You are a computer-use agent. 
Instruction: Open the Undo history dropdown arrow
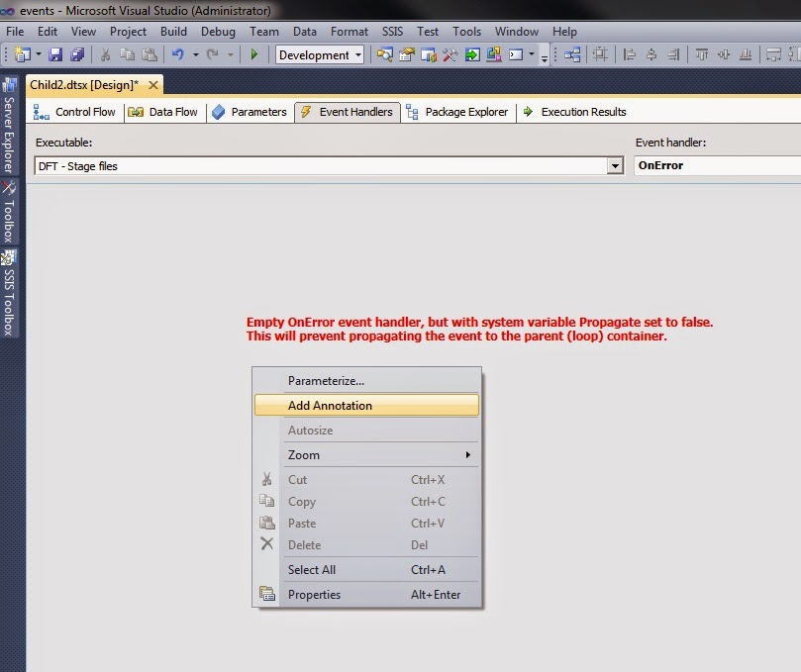coord(195,54)
